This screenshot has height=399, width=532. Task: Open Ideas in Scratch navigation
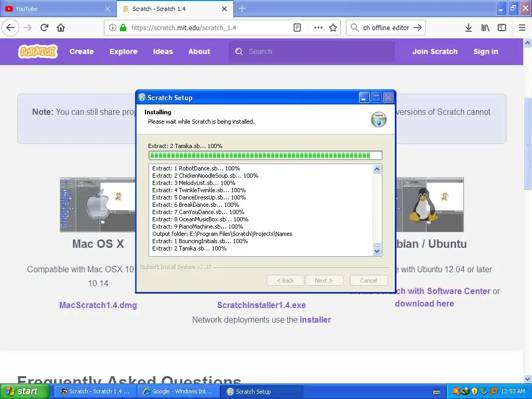pyautogui.click(x=163, y=51)
